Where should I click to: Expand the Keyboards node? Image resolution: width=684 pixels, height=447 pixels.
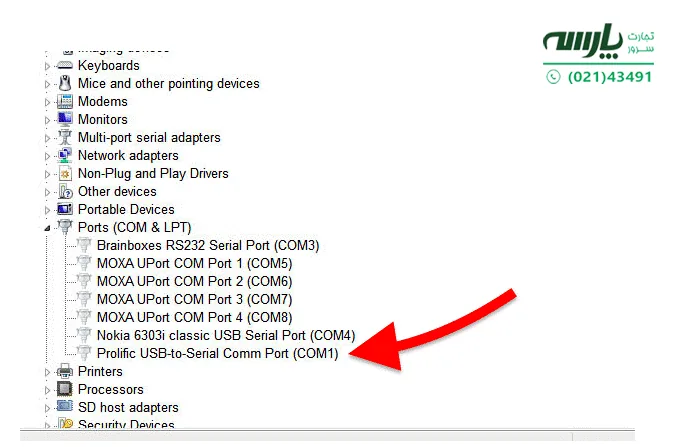tap(47, 66)
